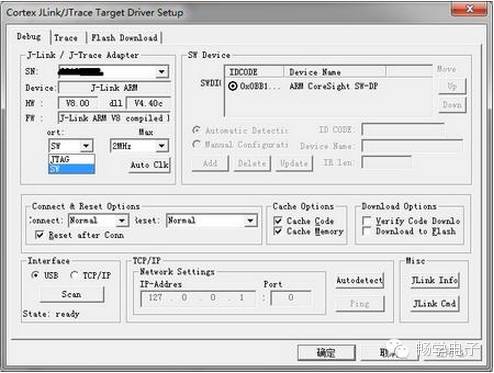Choose JTAG from the port list
This screenshot has width=494, height=373.
(x=72, y=159)
